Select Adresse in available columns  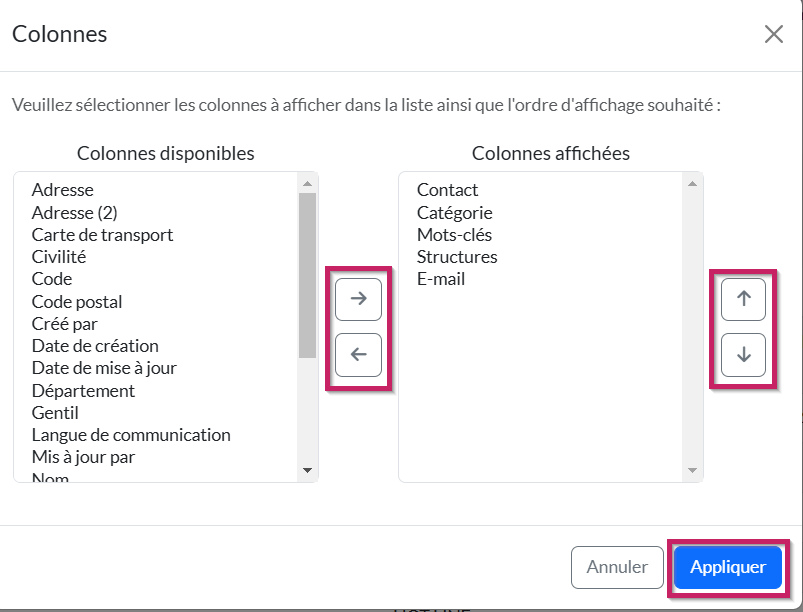(62, 190)
